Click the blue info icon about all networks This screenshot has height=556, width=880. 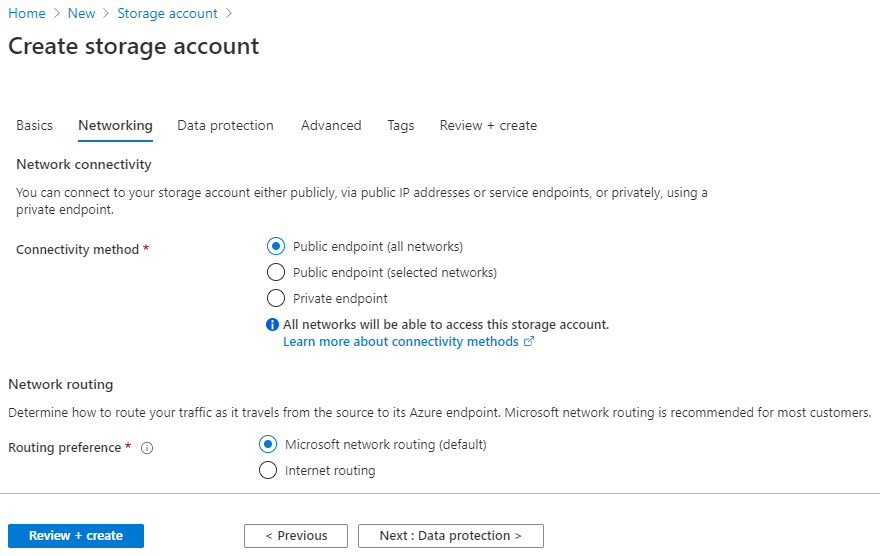click(272, 325)
